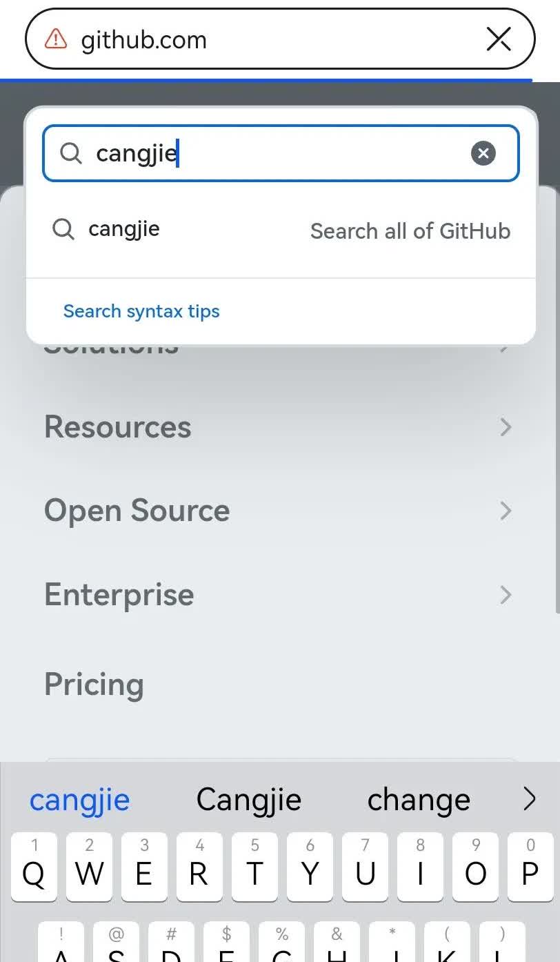Select Open Source navigation entry

[x=137, y=511]
